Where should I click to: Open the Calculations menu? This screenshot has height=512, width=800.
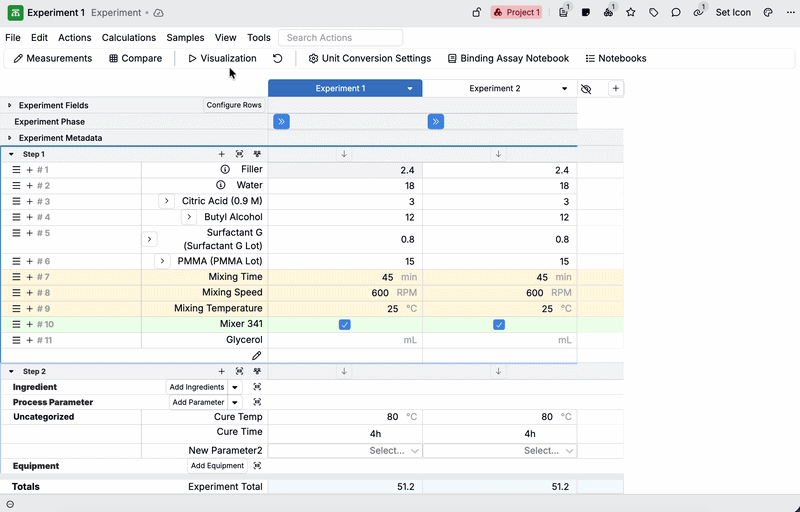point(128,37)
